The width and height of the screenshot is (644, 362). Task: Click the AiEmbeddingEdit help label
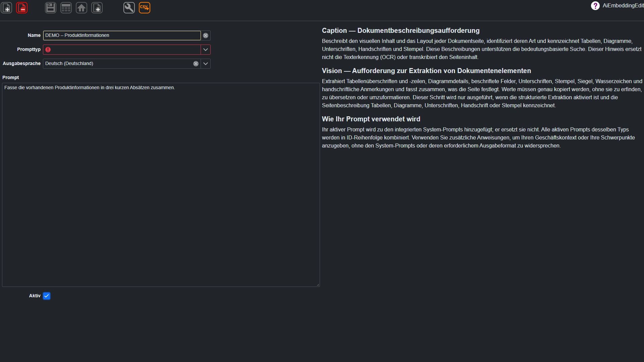623,6
